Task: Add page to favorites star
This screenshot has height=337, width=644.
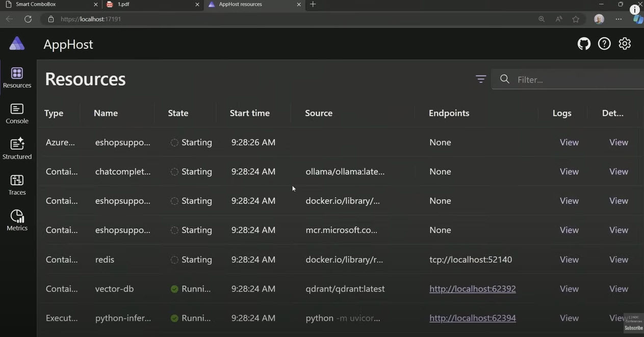Action: pyautogui.click(x=576, y=19)
